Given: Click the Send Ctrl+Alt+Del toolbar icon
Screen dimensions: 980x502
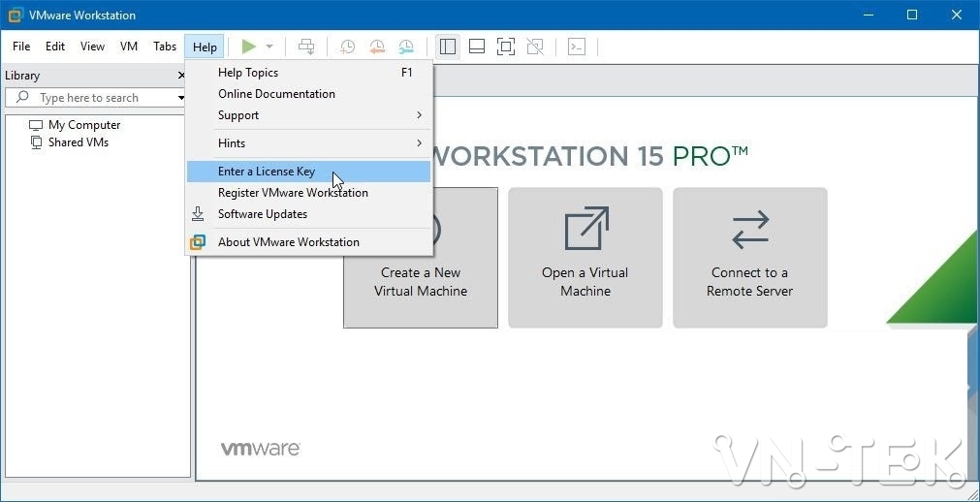Looking at the screenshot, I should coord(306,47).
